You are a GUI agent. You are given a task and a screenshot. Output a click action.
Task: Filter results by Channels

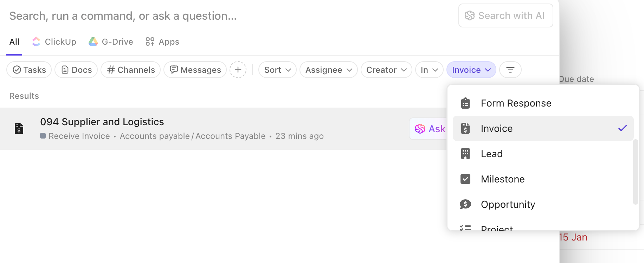pyautogui.click(x=131, y=70)
